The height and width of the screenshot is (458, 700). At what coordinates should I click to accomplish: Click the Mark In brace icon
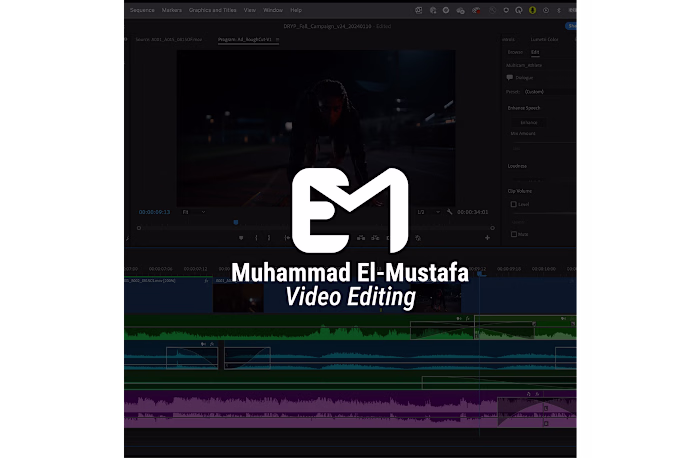point(256,238)
